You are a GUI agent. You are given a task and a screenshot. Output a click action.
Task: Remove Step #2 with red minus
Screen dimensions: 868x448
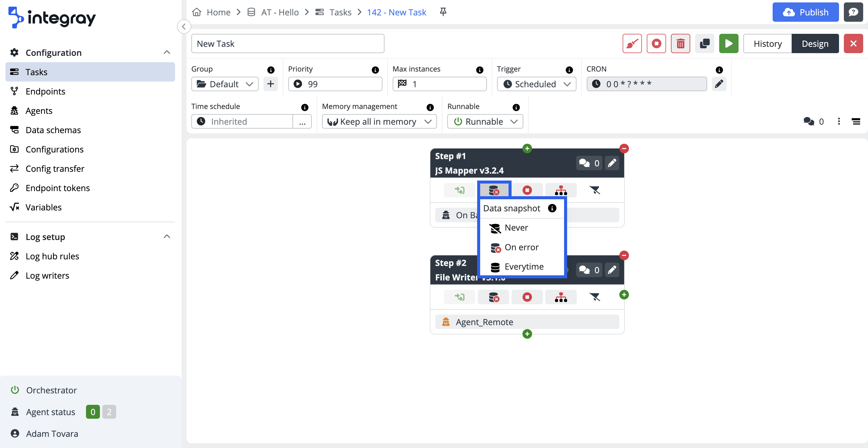624,255
